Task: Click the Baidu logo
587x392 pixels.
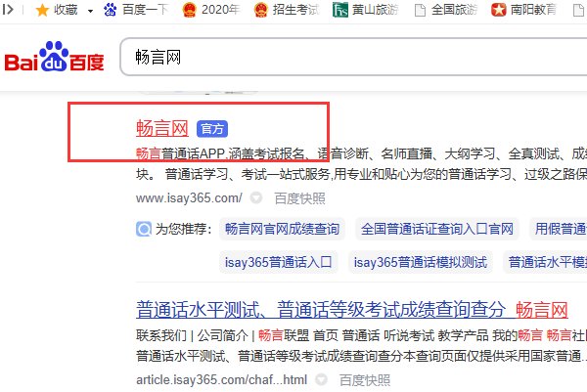Action: (x=54, y=57)
